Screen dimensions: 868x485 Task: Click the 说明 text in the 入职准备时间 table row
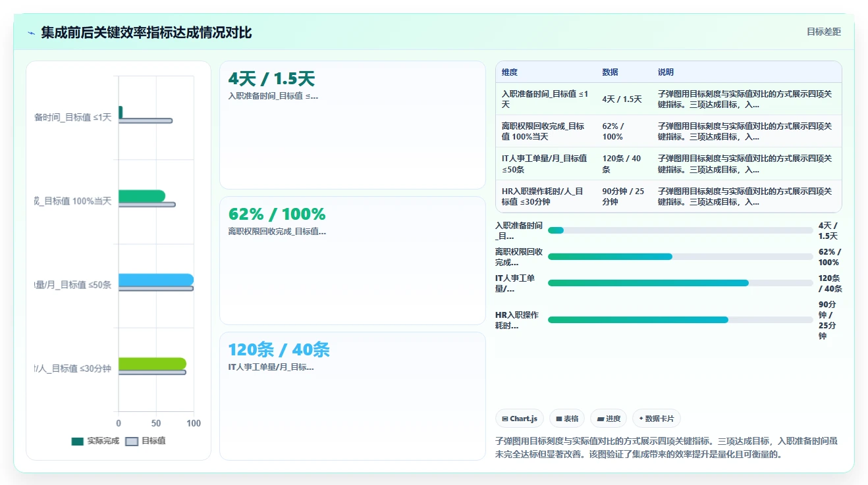click(745, 99)
